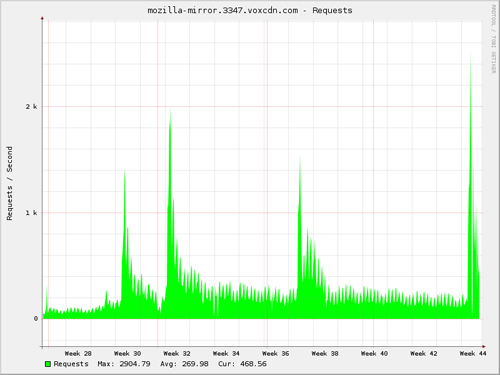
Task: Click the 1 k y-axis label
Action: 32,213
